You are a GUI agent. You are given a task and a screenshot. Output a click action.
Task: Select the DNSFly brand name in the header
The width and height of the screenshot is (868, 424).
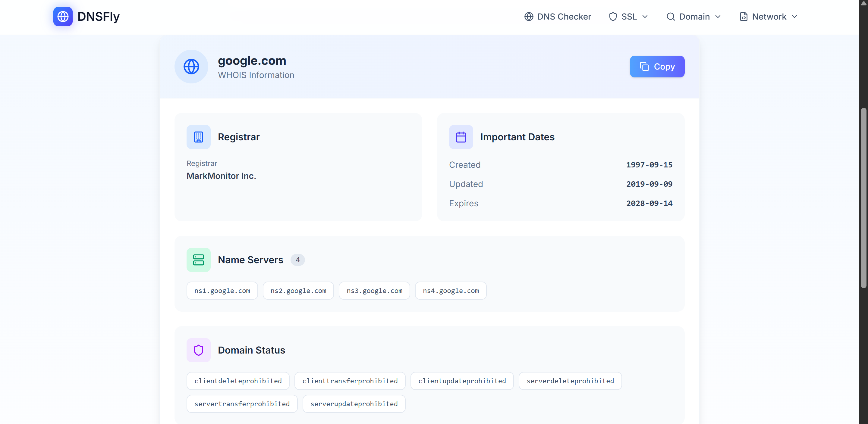98,16
